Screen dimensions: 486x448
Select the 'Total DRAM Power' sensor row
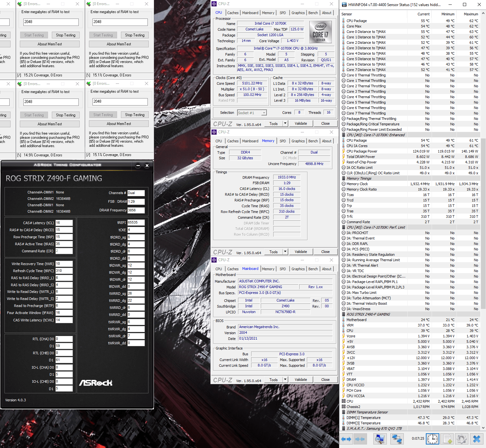pos(410,157)
